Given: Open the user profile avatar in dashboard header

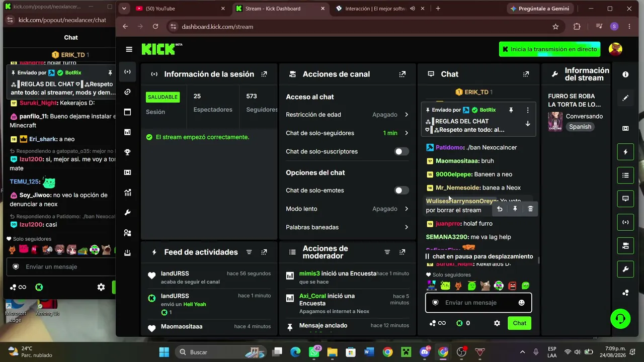Looking at the screenshot, I should click(615, 49).
